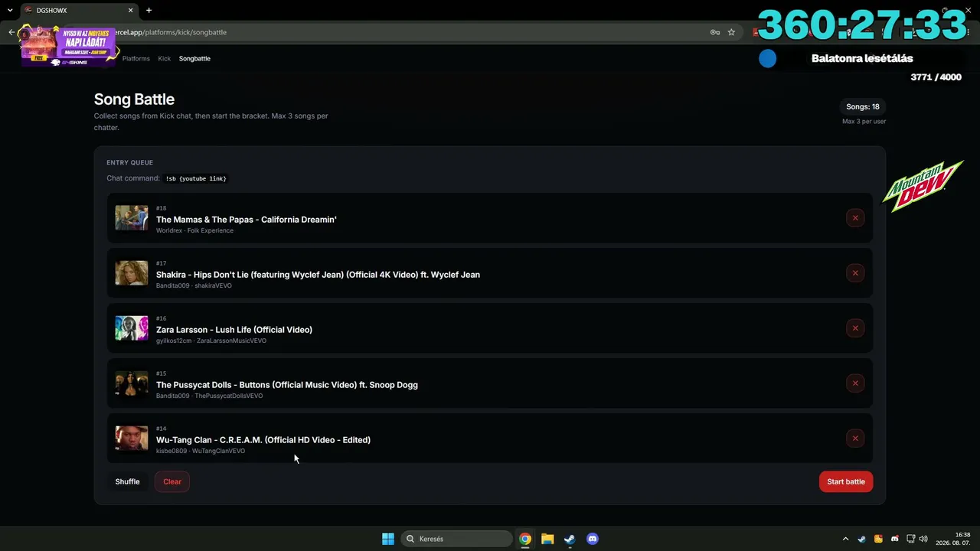Go to Kick breadcrumb link

(x=165, y=58)
